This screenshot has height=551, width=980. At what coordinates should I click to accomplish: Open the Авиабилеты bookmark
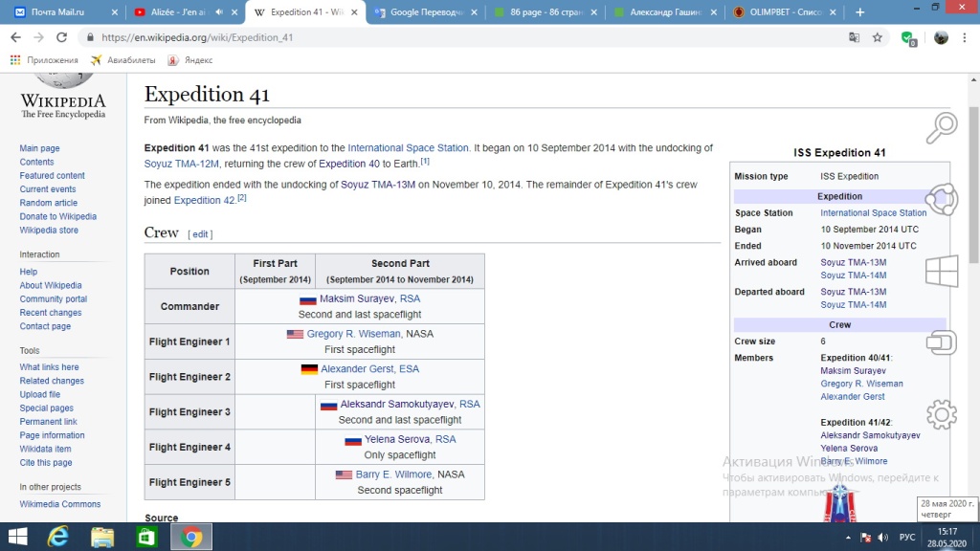coord(123,60)
